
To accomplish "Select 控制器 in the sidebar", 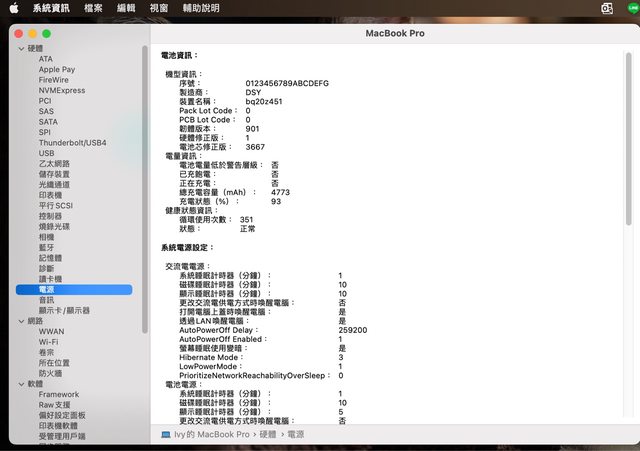I will 50,216.
